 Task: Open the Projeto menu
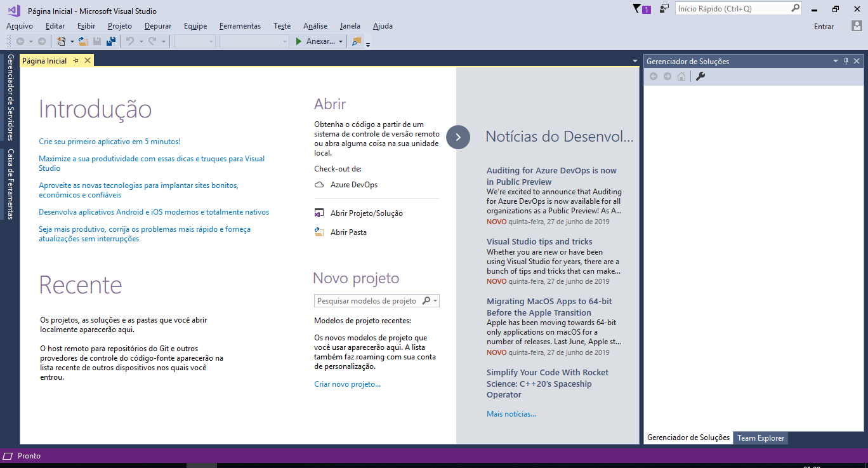pyautogui.click(x=120, y=26)
